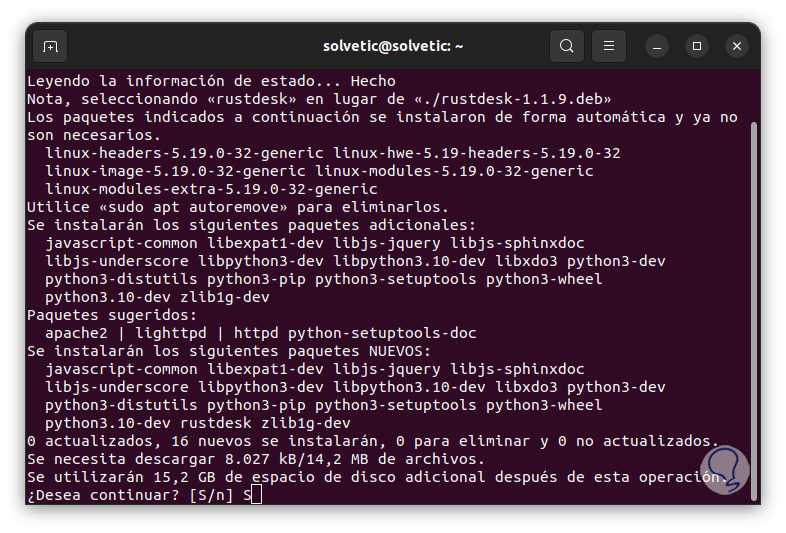Viewport: 786px width, 533px height.
Task: Click the solvetic@solvetic title bar text
Action: (x=393, y=46)
